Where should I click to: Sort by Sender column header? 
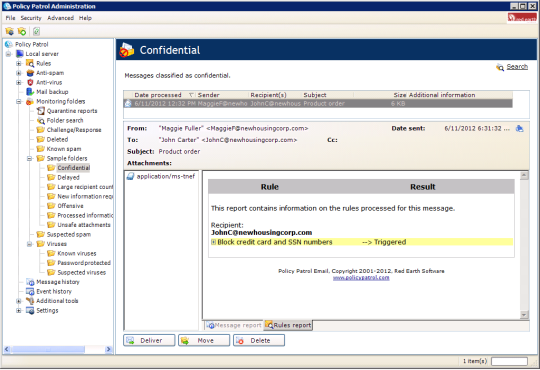click(222, 95)
